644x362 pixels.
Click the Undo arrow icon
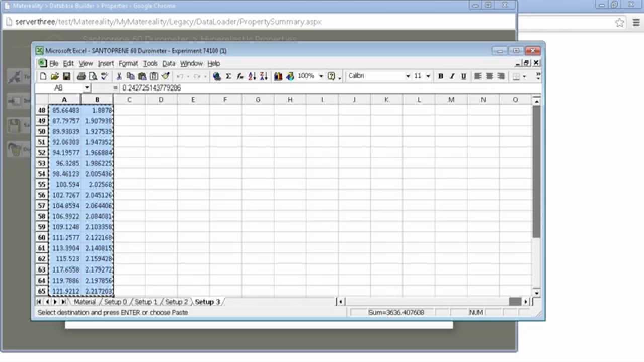180,76
